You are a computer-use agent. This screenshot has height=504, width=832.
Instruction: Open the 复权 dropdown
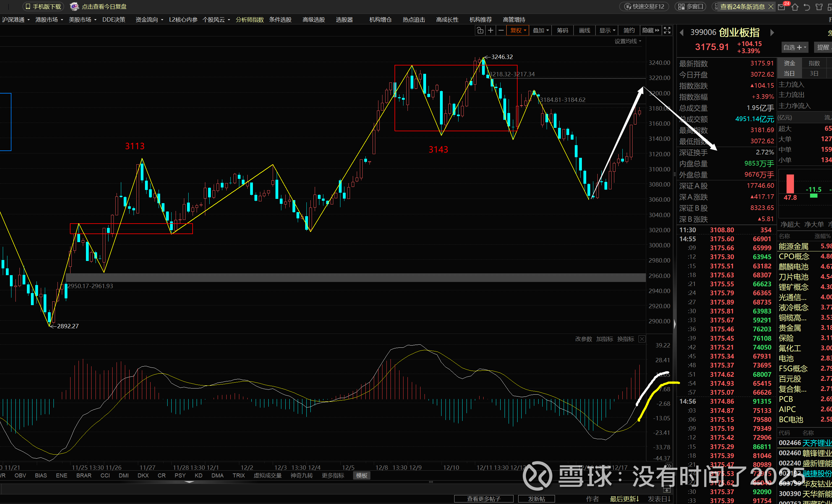click(x=518, y=30)
